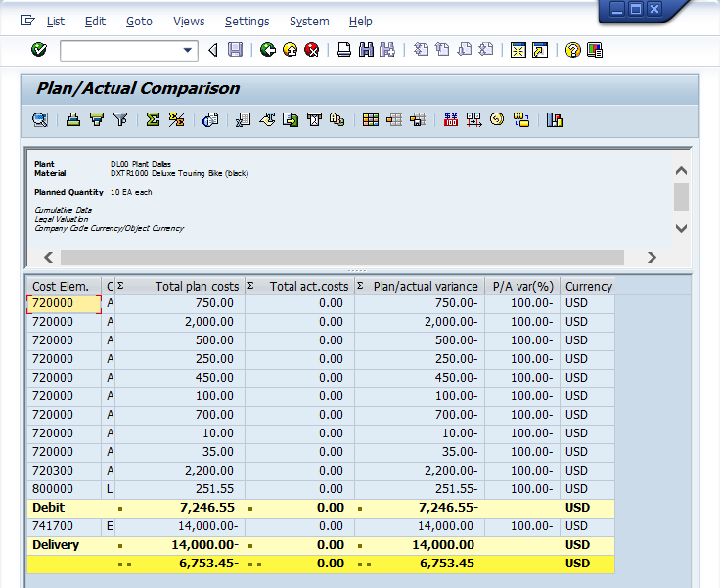Go to last page icon
This screenshot has height=588, width=720.
[x=486, y=49]
